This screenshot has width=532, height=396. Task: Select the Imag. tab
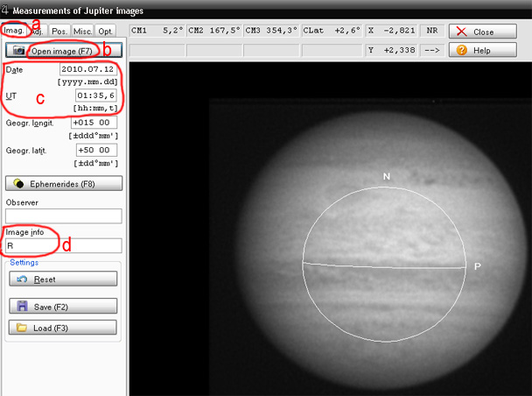(13, 31)
